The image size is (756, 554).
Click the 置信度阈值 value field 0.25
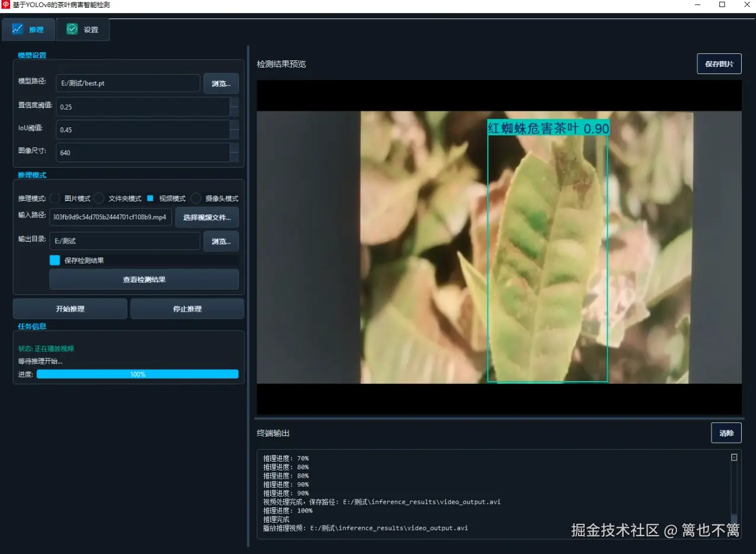tap(143, 107)
